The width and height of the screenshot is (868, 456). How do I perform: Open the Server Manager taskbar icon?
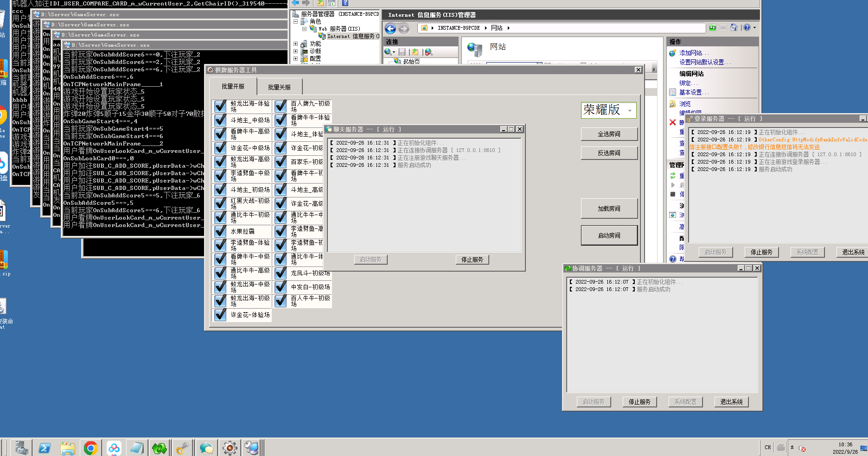click(21, 448)
